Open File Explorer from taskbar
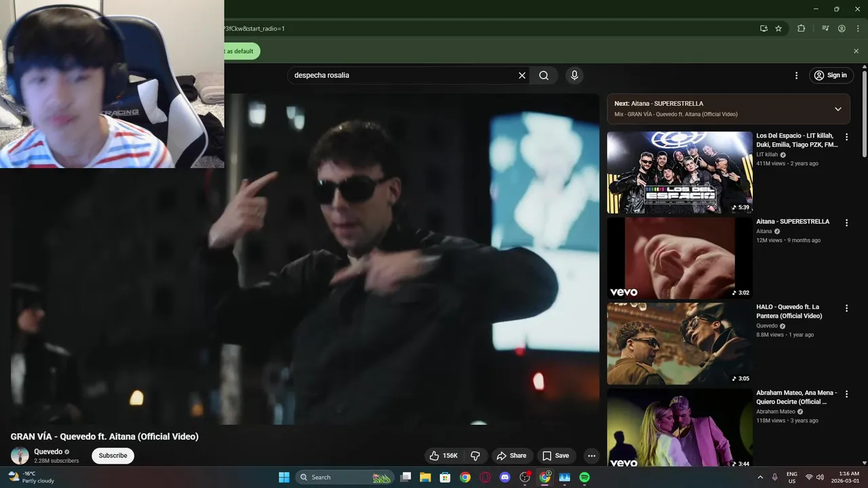868x488 pixels. click(425, 477)
